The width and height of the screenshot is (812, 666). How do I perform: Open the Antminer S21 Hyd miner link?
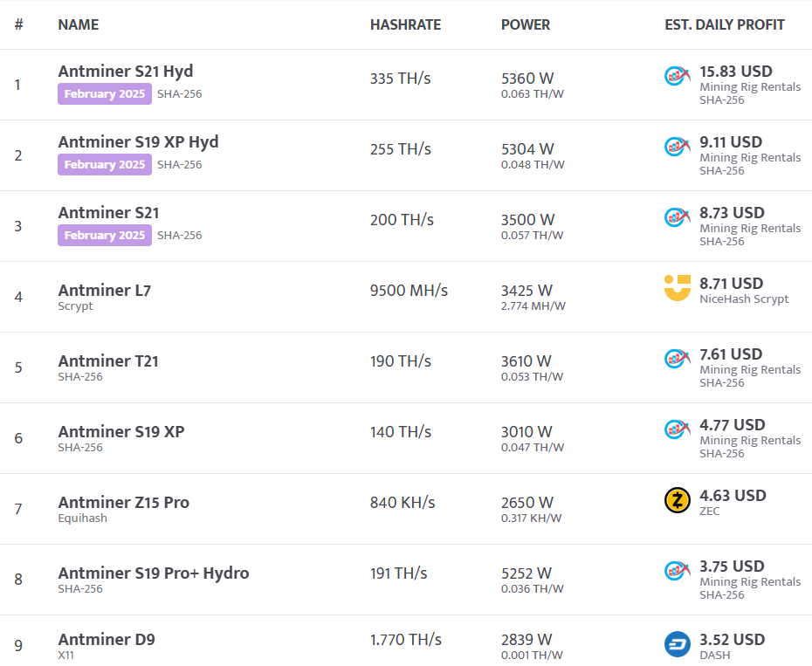click(126, 72)
